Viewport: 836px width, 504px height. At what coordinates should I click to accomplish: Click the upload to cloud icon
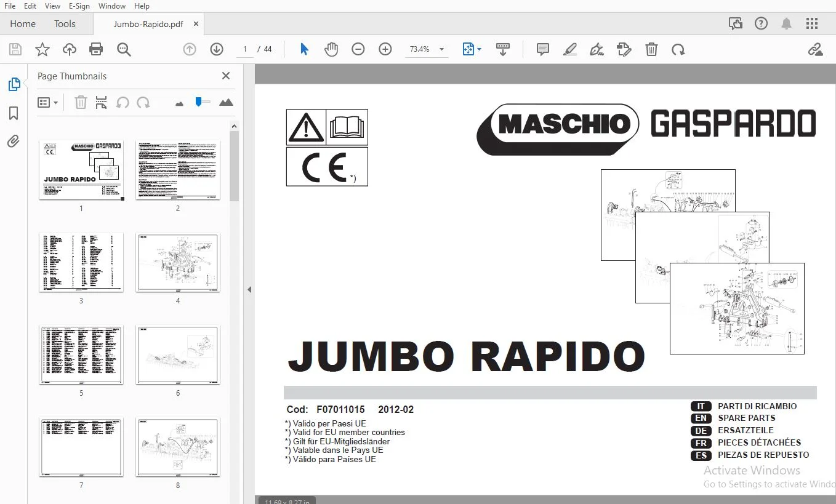70,49
